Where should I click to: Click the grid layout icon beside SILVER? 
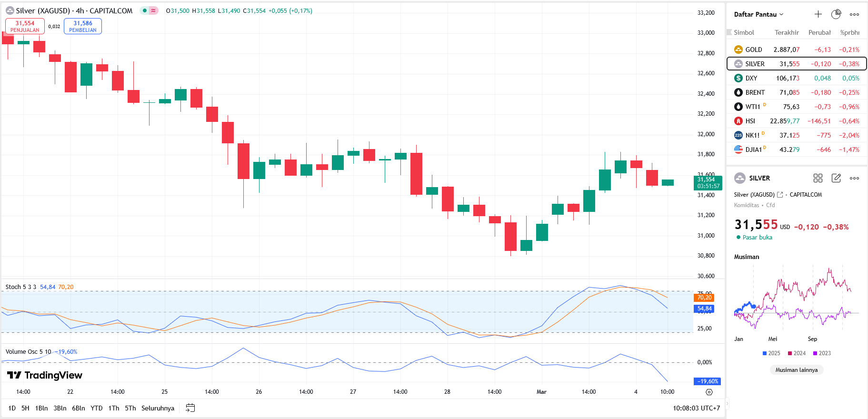[x=818, y=178]
